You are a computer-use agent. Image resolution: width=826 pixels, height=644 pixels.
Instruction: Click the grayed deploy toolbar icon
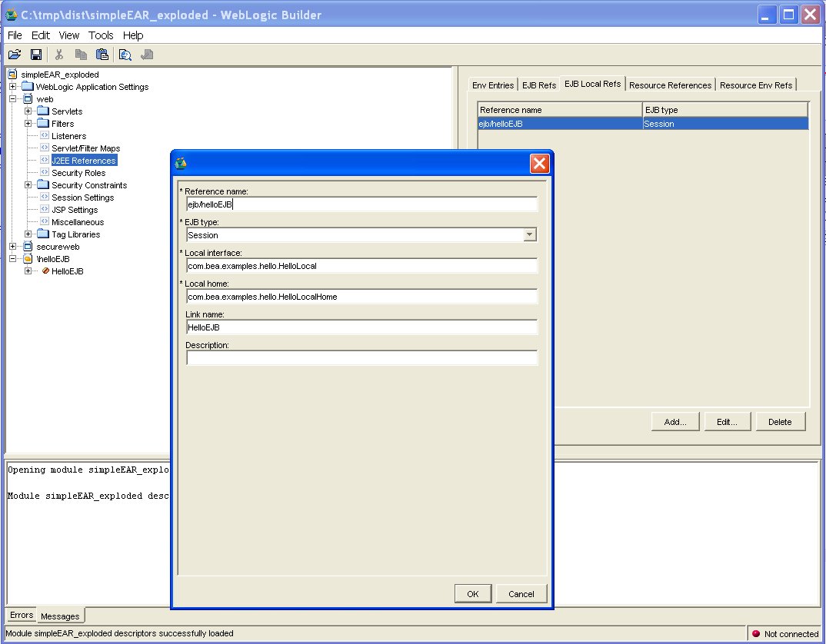(147, 55)
